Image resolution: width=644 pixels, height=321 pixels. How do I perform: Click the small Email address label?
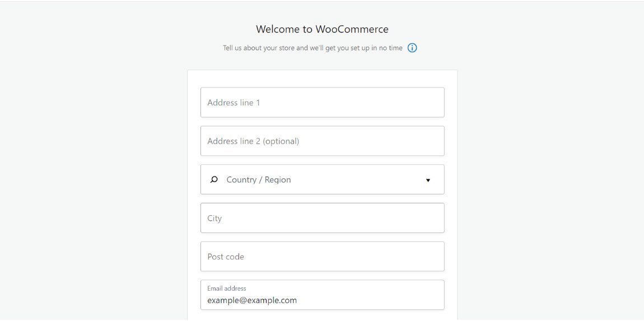click(x=227, y=289)
